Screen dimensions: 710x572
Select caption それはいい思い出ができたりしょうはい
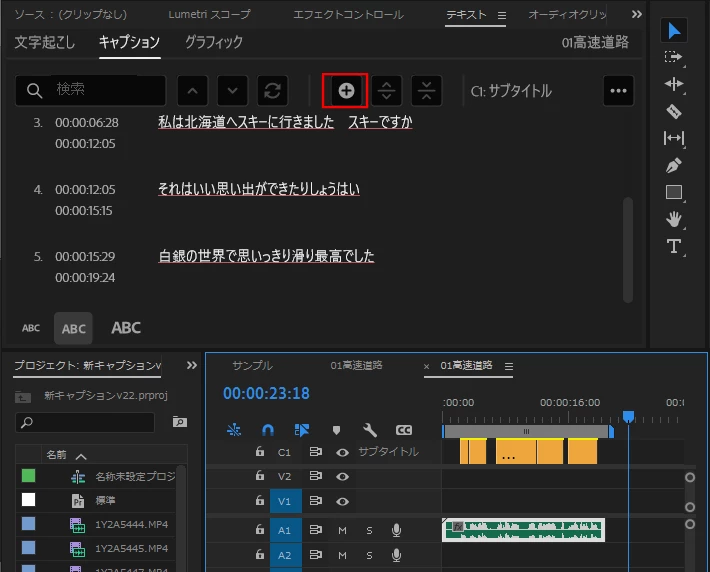pyautogui.click(x=259, y=189)
